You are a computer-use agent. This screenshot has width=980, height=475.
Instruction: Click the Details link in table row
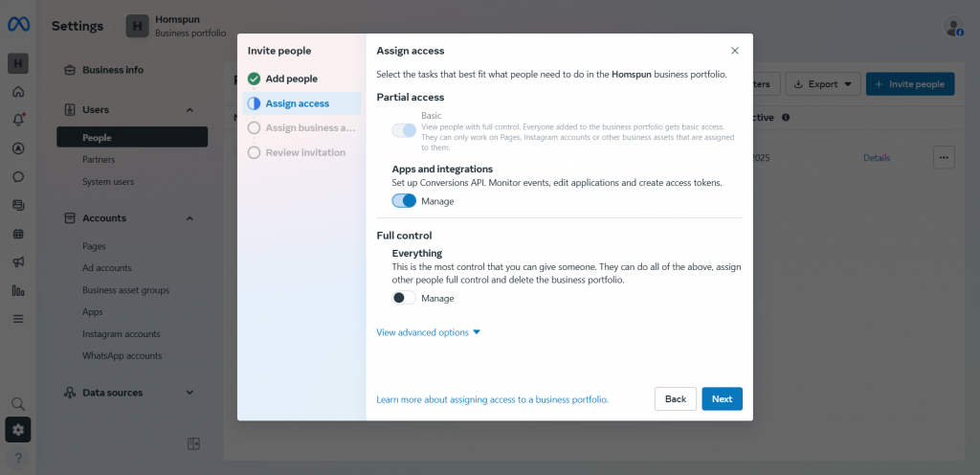click(877, 158)
